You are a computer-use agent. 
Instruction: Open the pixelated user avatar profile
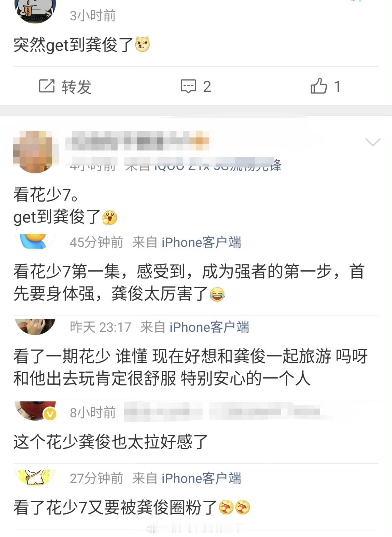coord(35,152)
